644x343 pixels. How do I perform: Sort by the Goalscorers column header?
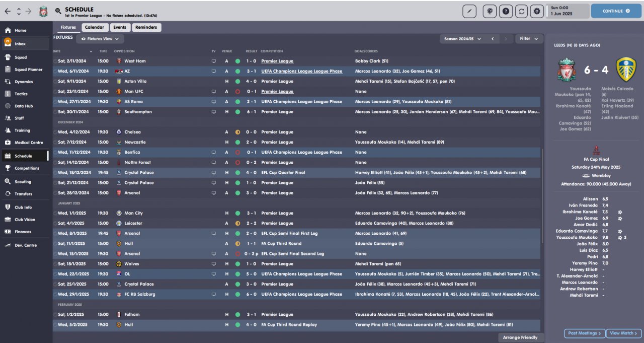click(366, 51)
